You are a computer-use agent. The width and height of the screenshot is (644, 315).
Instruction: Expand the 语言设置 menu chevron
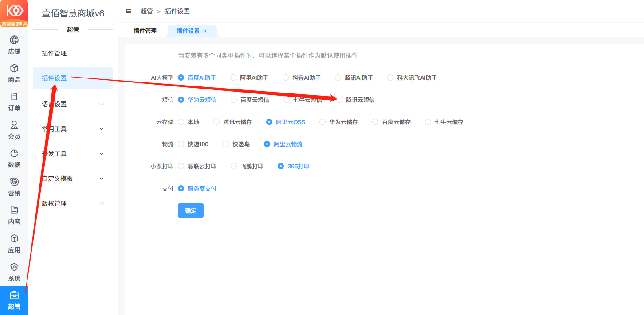coord(102,104)
